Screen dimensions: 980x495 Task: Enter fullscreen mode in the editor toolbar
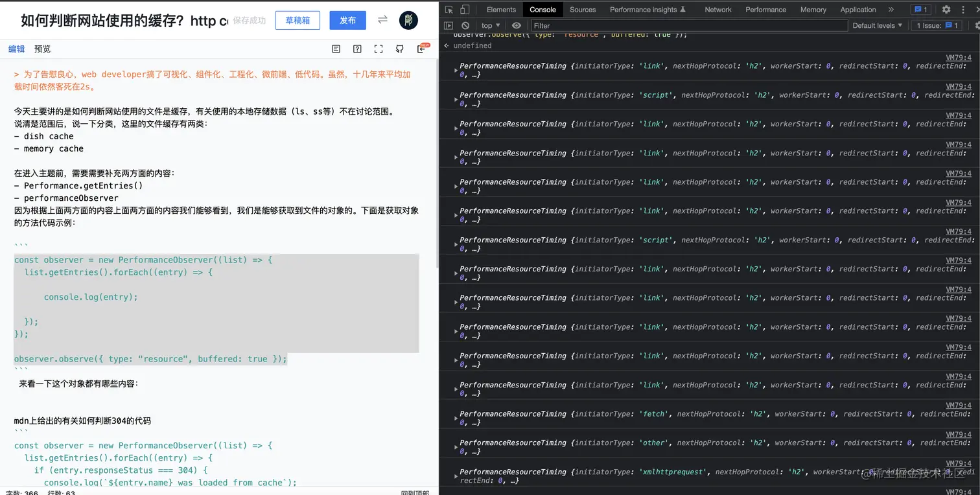(x=379, y=49)
